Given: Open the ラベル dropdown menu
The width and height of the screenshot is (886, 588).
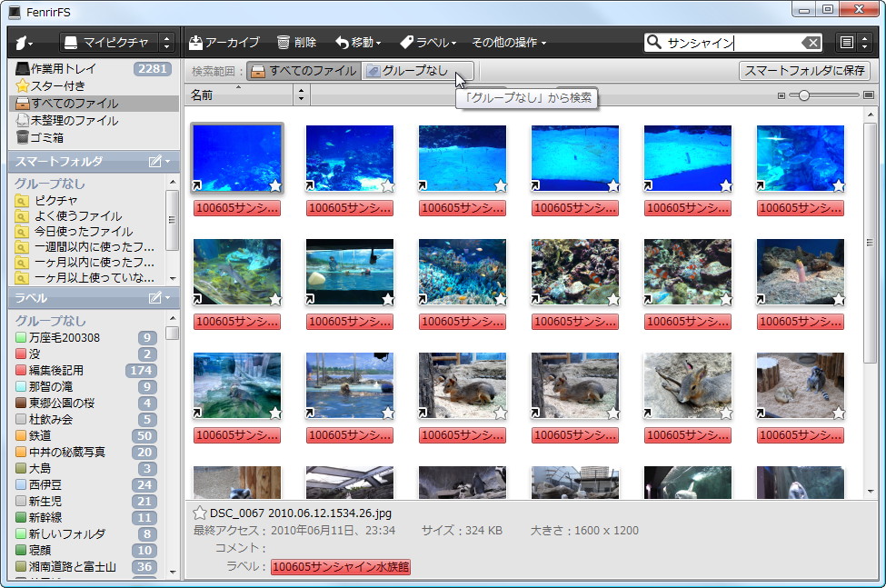Looking at the screenshot, I should coord(428,43).
